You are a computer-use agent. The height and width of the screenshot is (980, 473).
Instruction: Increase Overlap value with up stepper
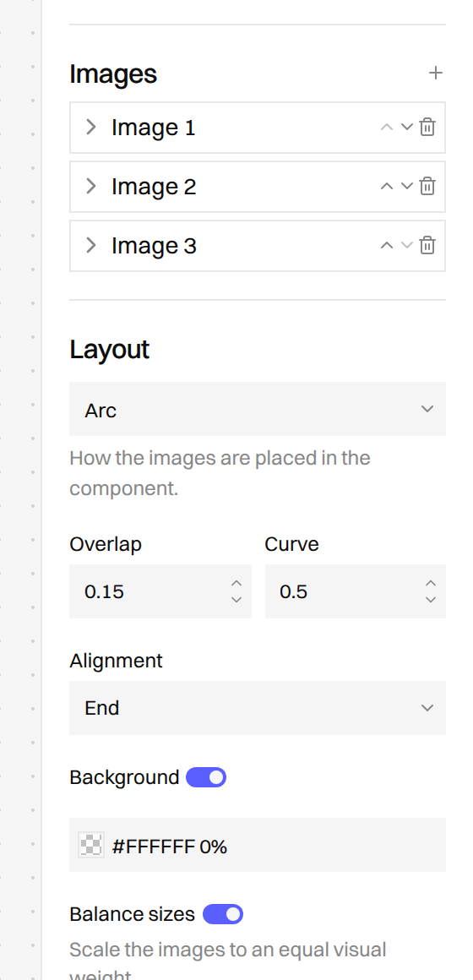click(x=236, y=583)
